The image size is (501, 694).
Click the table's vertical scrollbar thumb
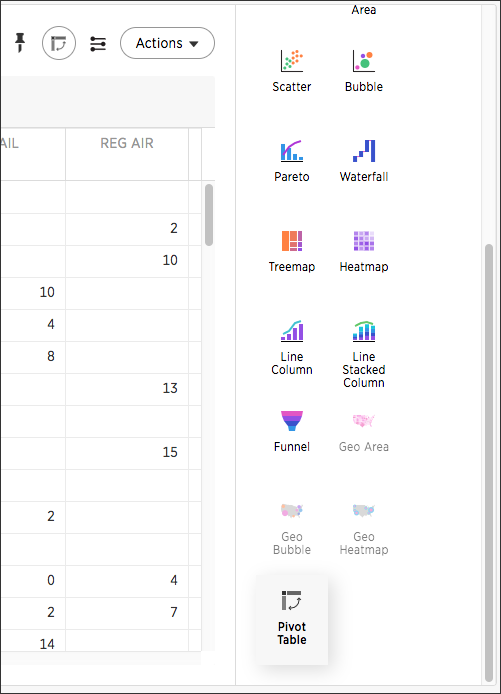pyautogui.click(x=209, y=215)
